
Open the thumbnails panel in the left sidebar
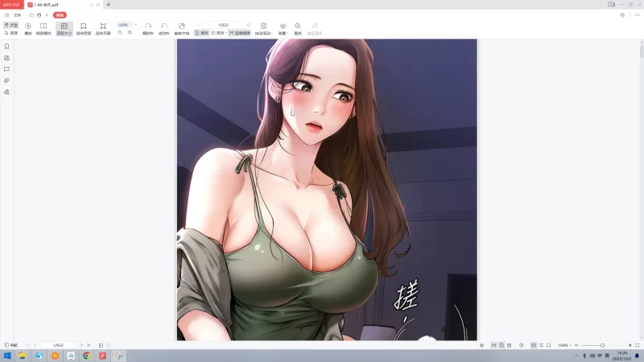click(6, 58)
